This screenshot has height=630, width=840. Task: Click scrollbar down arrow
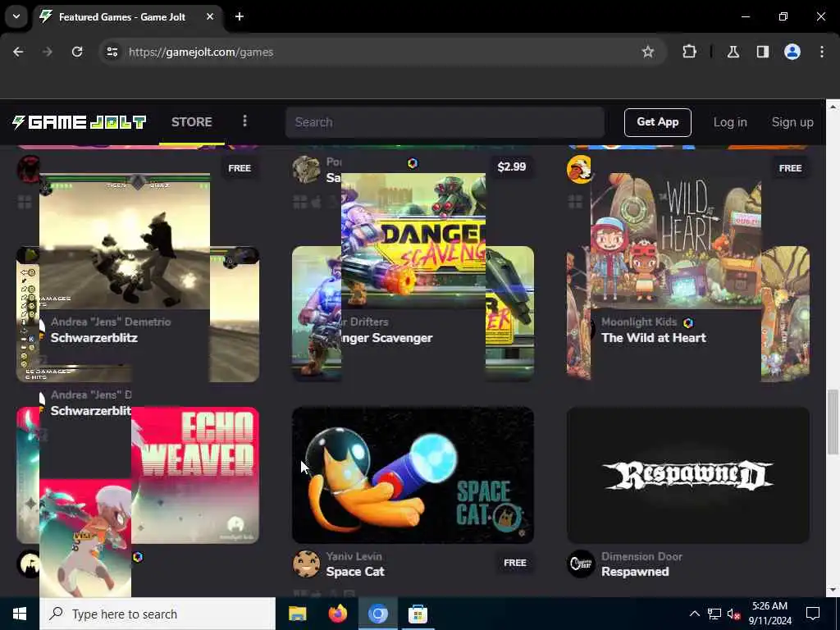click(833, 590)
